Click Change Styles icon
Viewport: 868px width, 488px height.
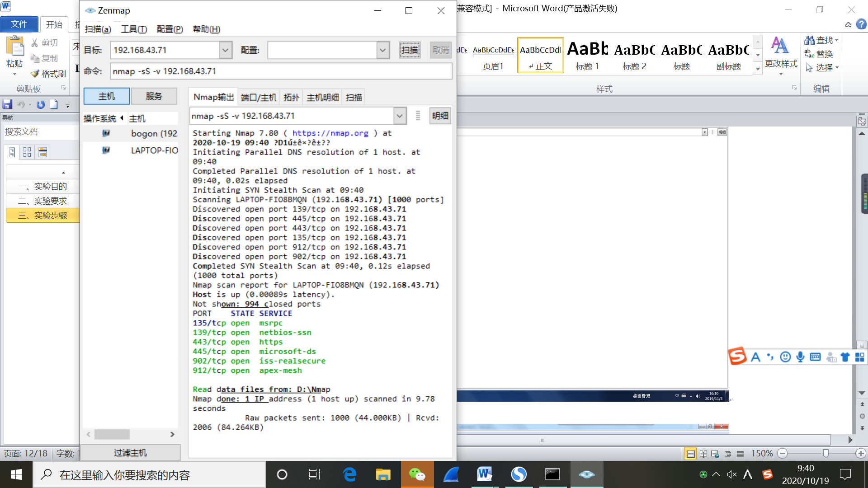[780, 46]
